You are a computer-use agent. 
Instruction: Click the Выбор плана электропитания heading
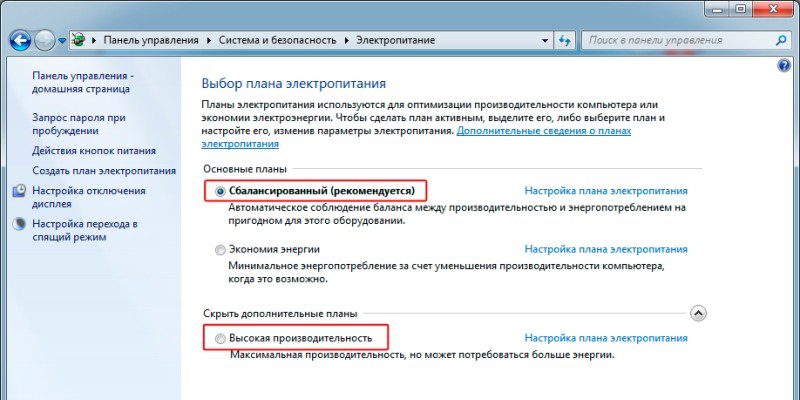pos(294,84)
